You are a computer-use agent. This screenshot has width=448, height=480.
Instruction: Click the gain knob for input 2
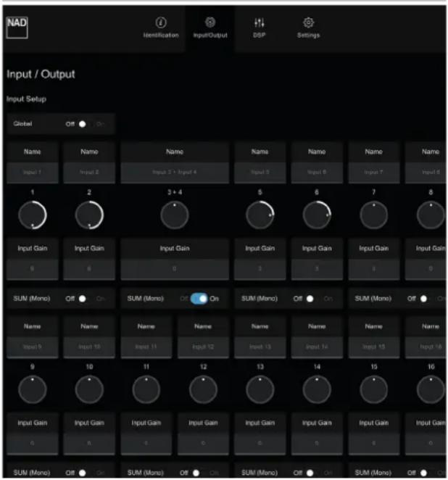coord(89,215)
